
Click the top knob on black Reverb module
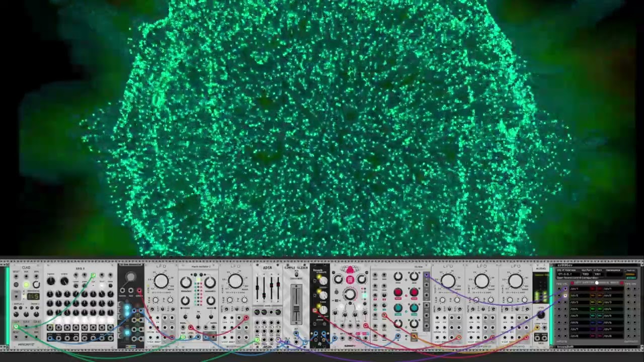tap(323, 281)
